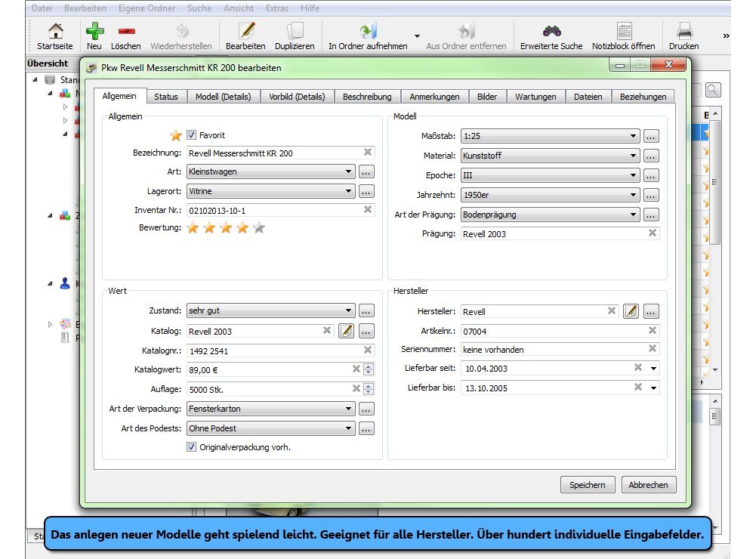The height and width of the screenshot is (559, 756).
Task: Clear the Hersteller field
Action: tap(611, 310)
